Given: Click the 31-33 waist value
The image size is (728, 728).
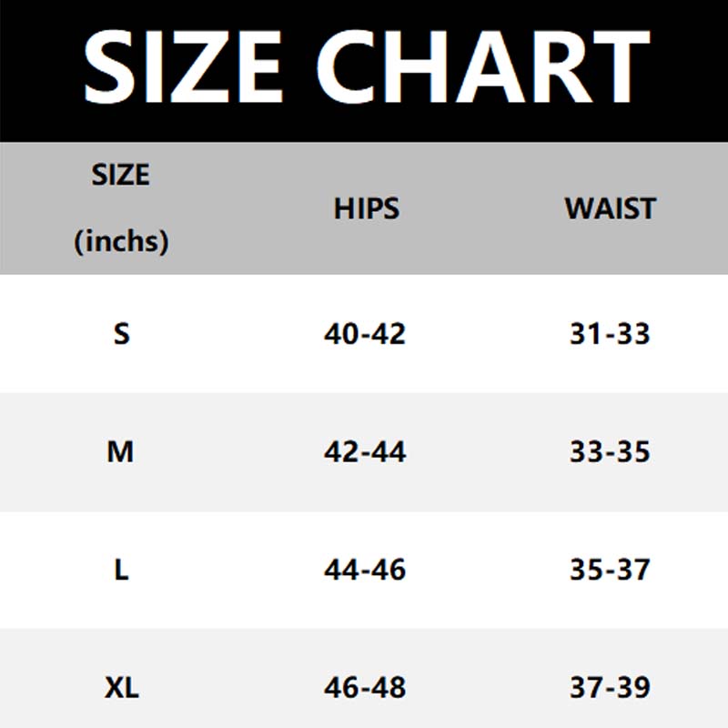Looking at the screenshot, I should coord(610,333).
